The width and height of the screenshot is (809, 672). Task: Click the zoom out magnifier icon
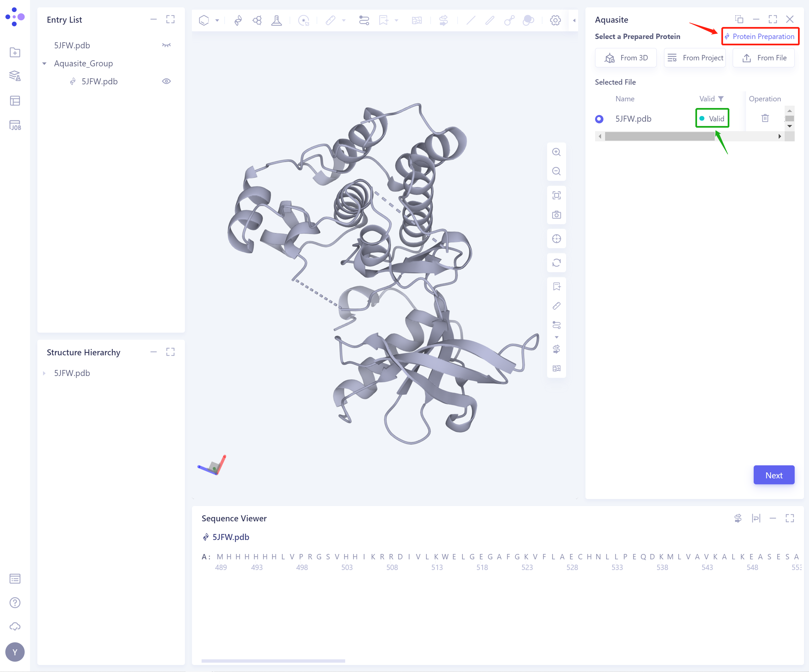pos(556,171)
